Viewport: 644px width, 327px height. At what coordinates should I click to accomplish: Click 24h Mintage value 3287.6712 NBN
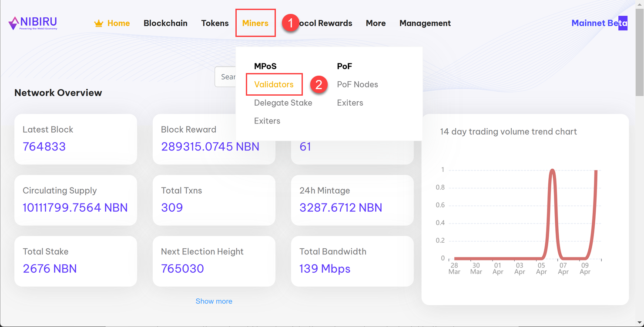pos(341,207)
